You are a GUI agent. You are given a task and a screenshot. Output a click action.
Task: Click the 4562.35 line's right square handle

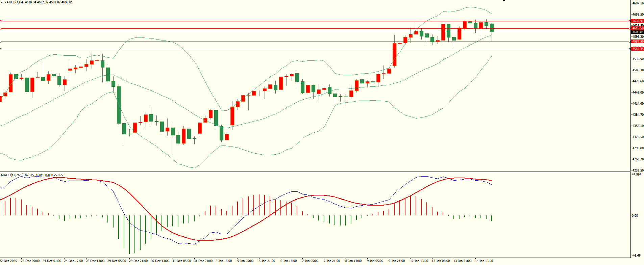(x=629, y=49)
